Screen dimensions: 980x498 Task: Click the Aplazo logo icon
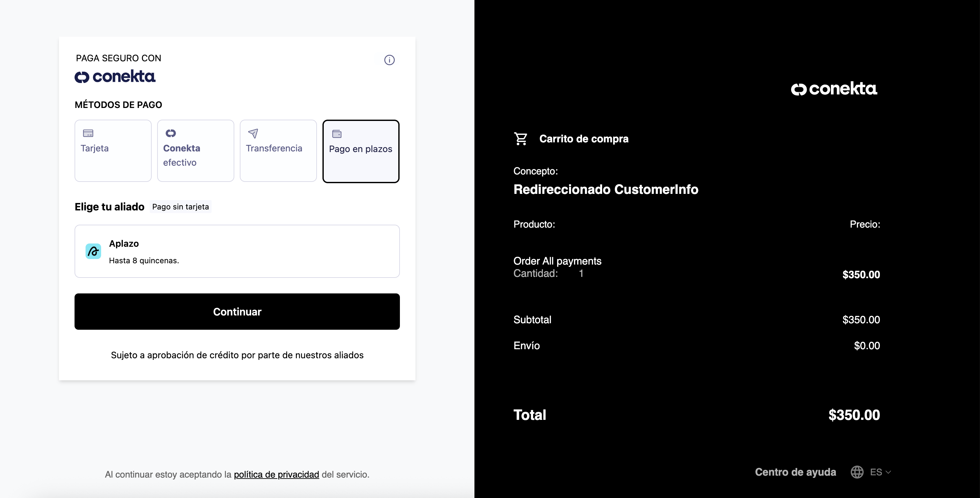pos(93,251)
